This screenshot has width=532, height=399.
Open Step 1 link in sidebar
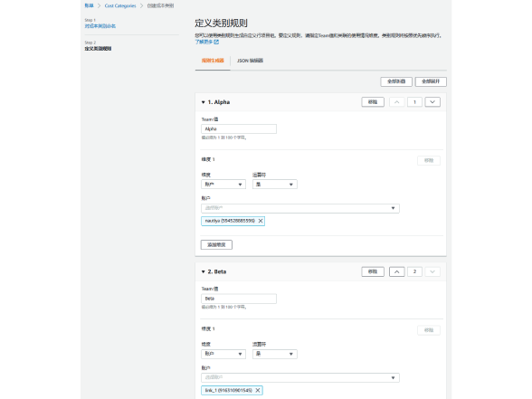[x=100, y=26]
